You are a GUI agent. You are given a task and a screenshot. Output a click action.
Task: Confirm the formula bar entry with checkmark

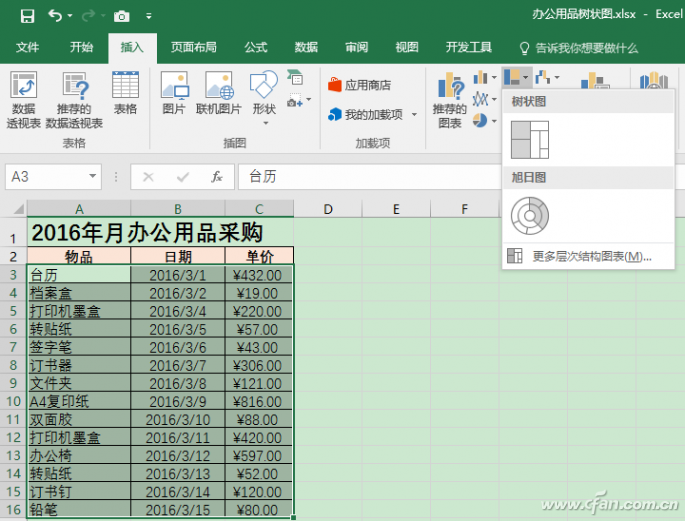click(x=183, y=177)
